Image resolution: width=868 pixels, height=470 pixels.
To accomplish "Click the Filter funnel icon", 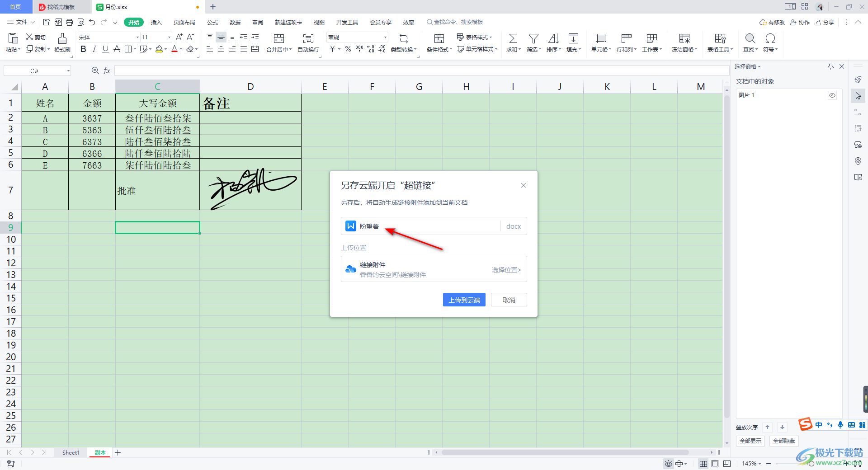I will pyautogui.click(x=533, y=38).
